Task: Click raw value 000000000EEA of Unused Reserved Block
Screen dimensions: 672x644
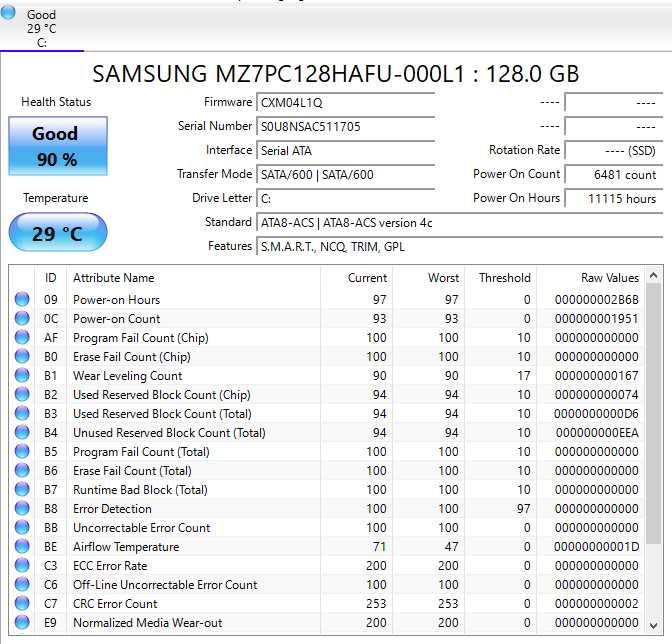Action: (597, 433)
